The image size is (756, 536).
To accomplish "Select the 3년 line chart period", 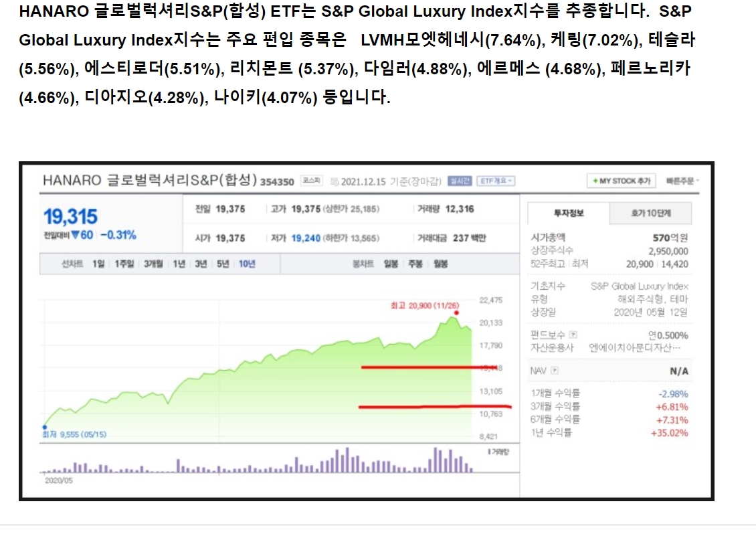I will point(201,264).
